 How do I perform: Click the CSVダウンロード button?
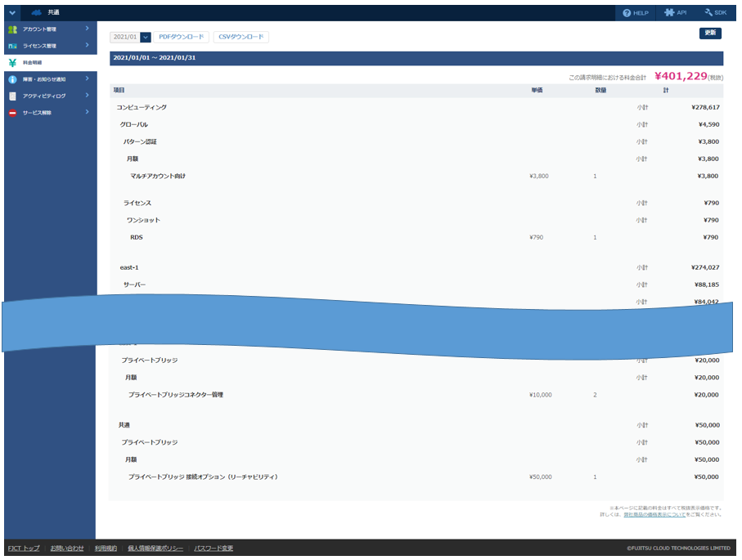coord(241,37)
